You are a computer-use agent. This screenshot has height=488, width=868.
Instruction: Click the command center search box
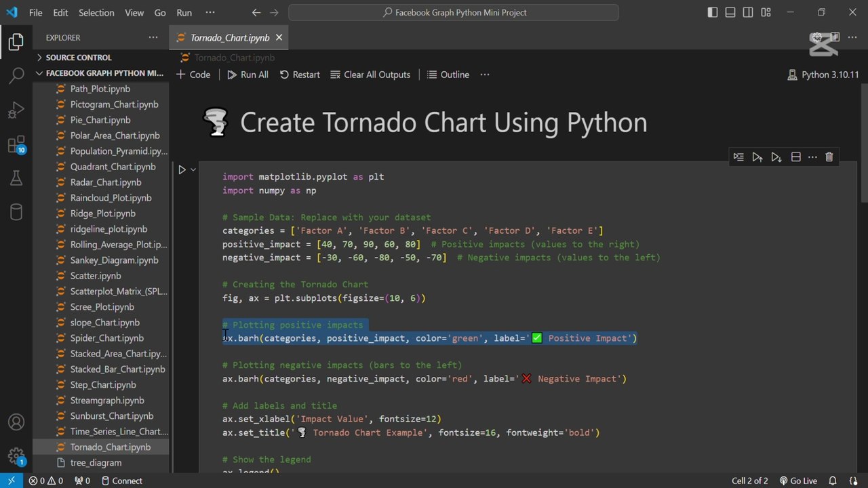pyautogui.click(x=454, y=12)
